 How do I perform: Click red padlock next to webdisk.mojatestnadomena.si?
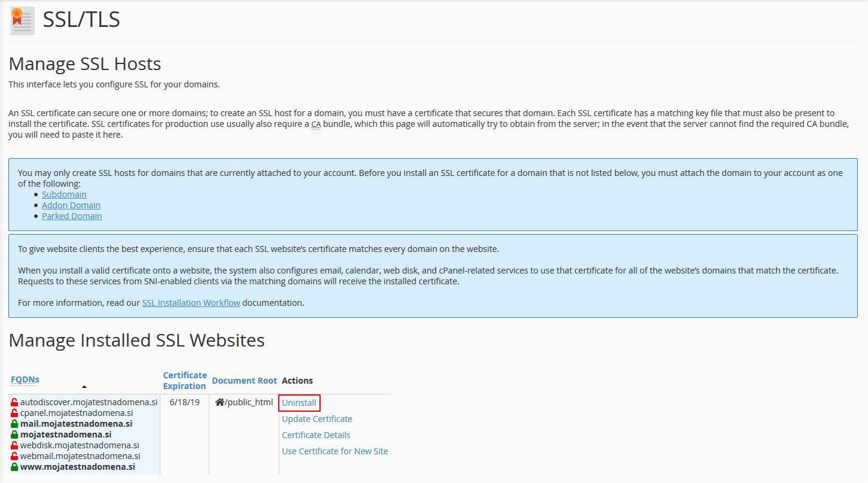(x=14, y=445)
